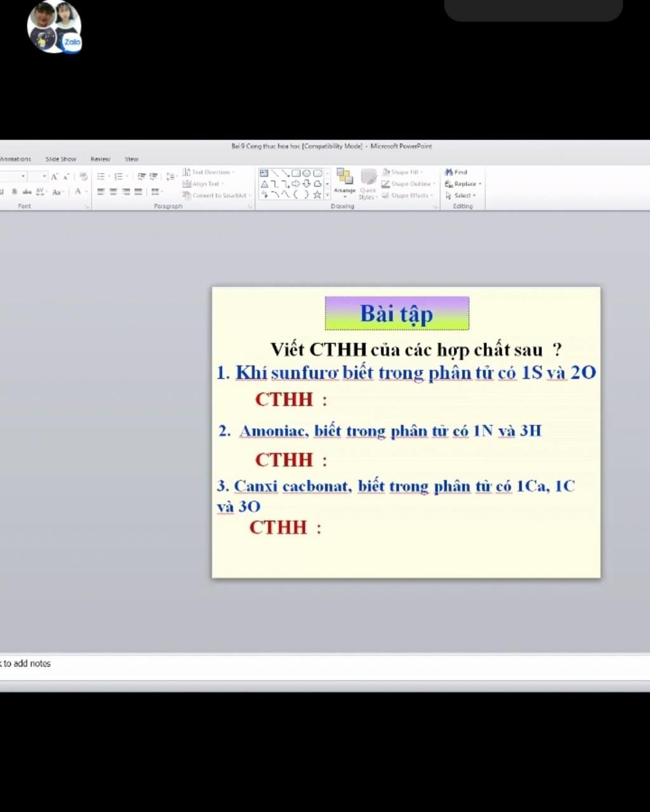Open the Shape Effects menu
This screenshot has height=812, width=650.
(x=407, y=195)
